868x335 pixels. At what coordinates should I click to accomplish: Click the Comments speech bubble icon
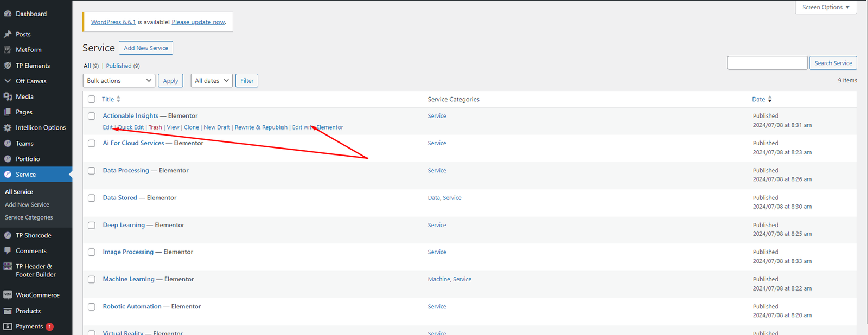point(8,251)
